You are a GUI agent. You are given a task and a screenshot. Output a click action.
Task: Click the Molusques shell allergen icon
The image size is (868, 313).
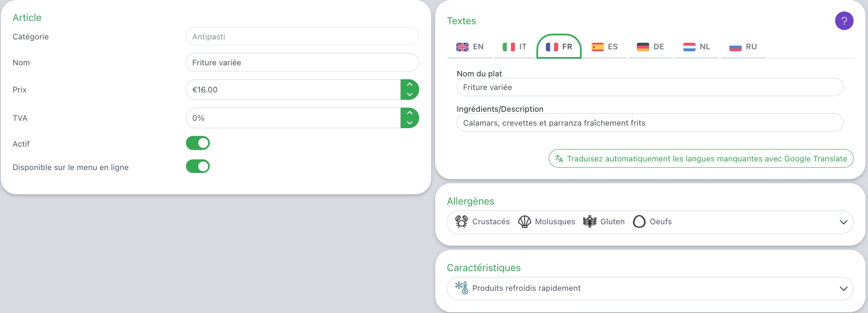pyautogui.click(x=525, y=222)
